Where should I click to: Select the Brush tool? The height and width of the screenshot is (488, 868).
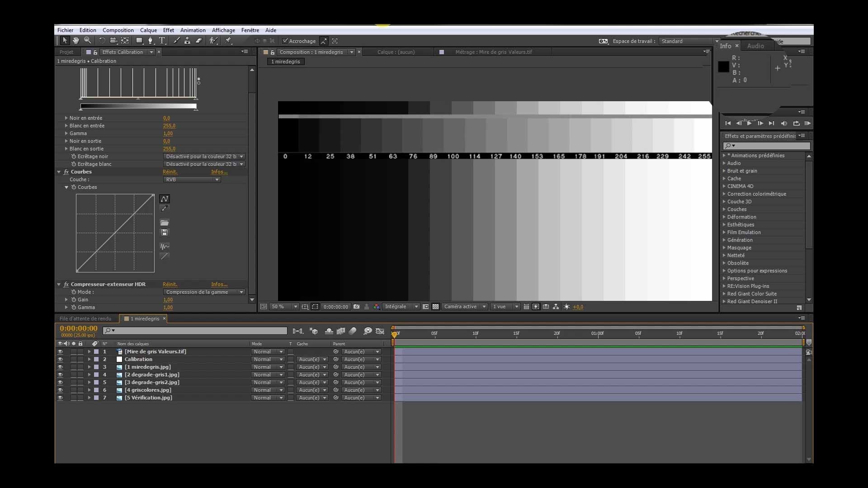point(176,41)
